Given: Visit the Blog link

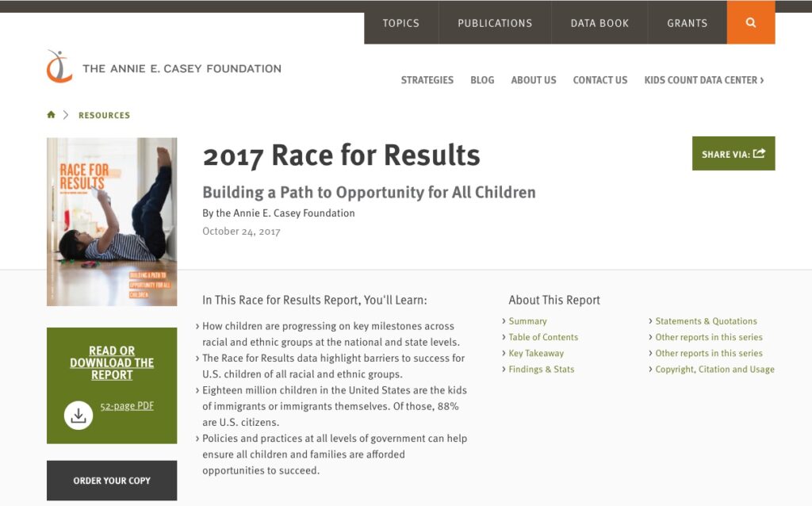Looking at the screenshot, I should tap(482, 80).
